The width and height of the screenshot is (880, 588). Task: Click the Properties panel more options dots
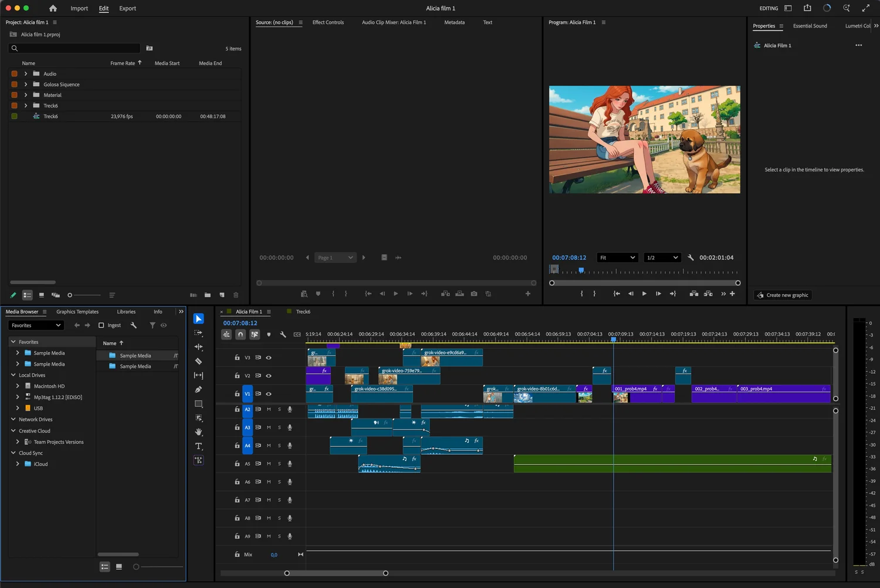click(859, 45)
